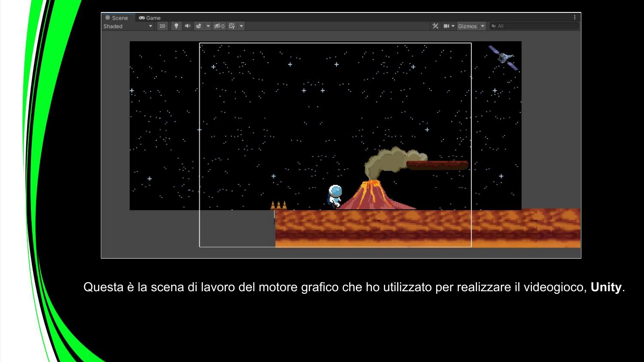Viewport: 644px width, 362px height.
Task: Toggle the Gizmos button
Action: 467,26
